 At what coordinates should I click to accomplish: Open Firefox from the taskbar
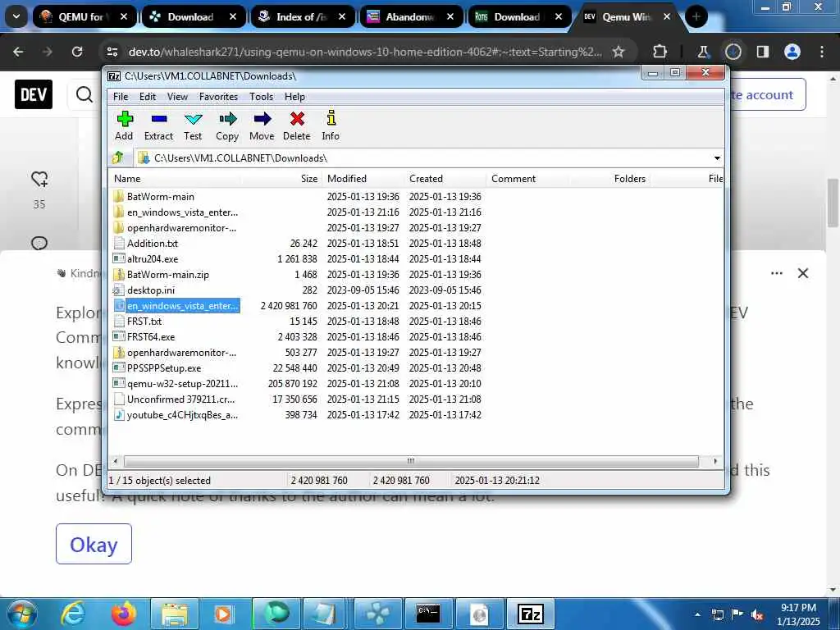coord(123,614)
